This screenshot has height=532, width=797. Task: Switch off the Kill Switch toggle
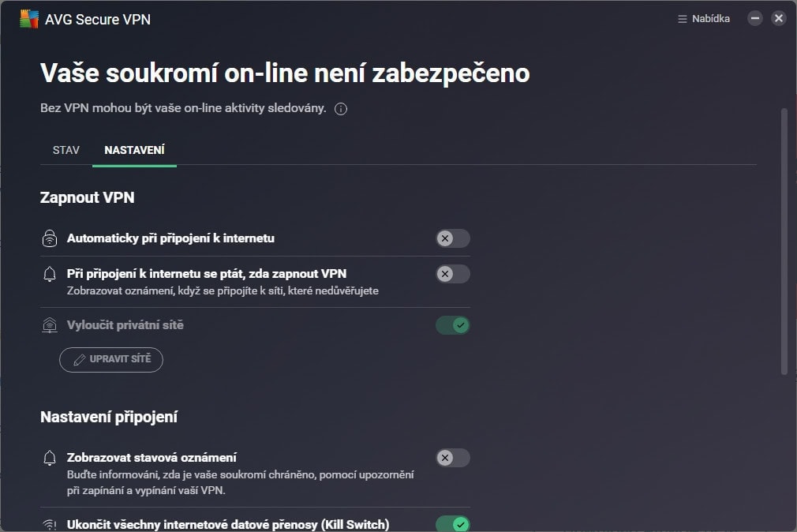(x=453, y=524)
